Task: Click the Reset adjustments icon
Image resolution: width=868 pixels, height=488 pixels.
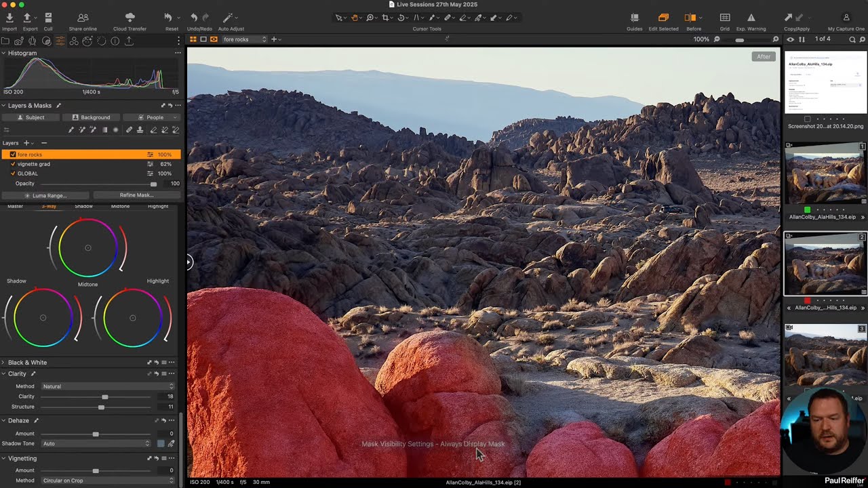Action: [x=168, y=18]
